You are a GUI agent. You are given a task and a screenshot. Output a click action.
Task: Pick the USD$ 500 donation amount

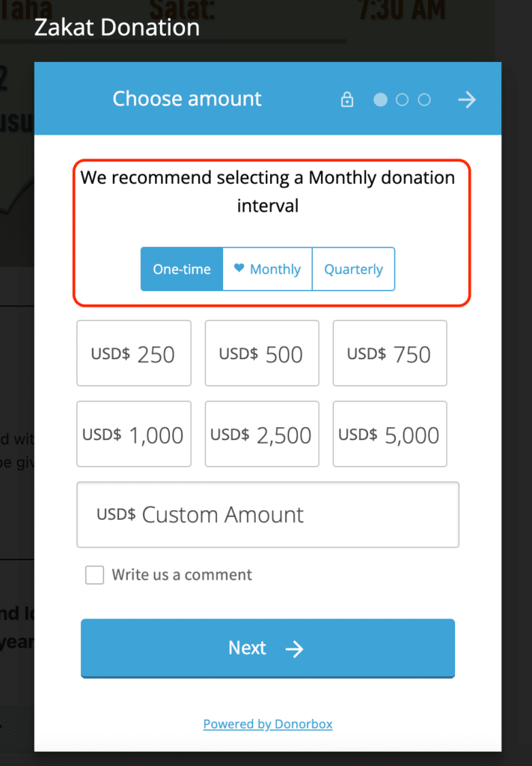(262, 354)
